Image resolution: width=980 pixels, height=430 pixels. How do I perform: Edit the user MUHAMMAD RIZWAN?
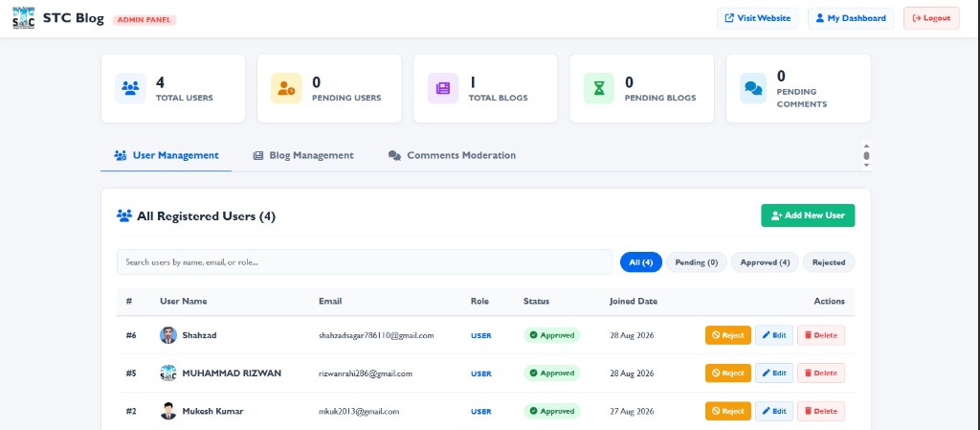click(774, 373)
